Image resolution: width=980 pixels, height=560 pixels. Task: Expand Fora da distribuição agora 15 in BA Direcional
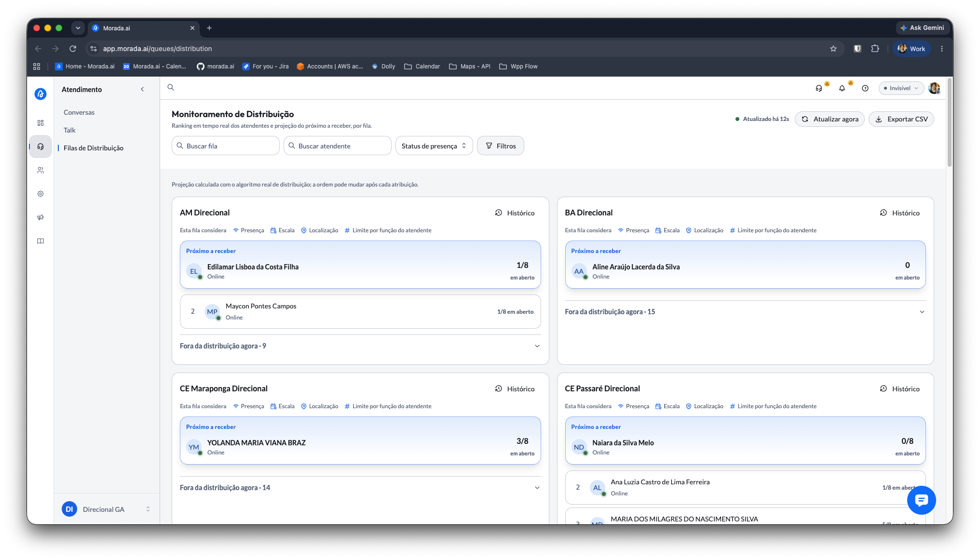pos(745,312)
